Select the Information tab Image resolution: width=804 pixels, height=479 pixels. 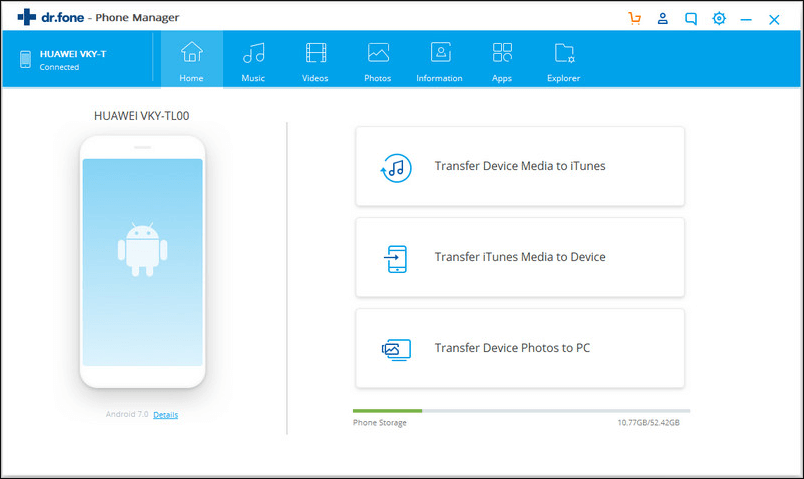tap(439, 60)
